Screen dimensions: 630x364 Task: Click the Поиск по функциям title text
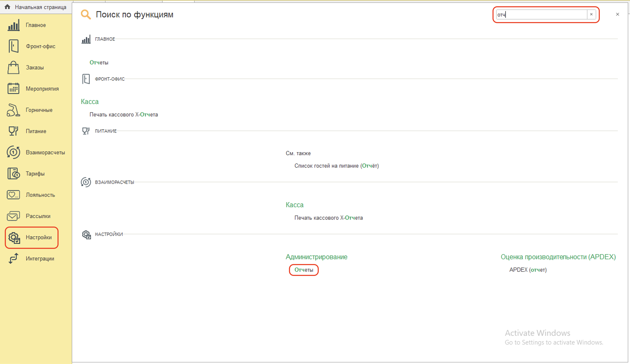pos(135,15)
